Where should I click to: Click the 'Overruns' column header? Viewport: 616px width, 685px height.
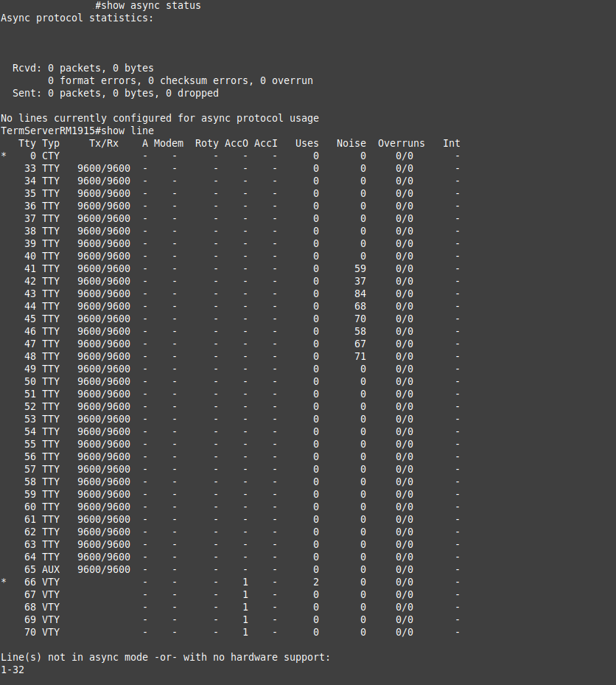(x=402, y=144)
